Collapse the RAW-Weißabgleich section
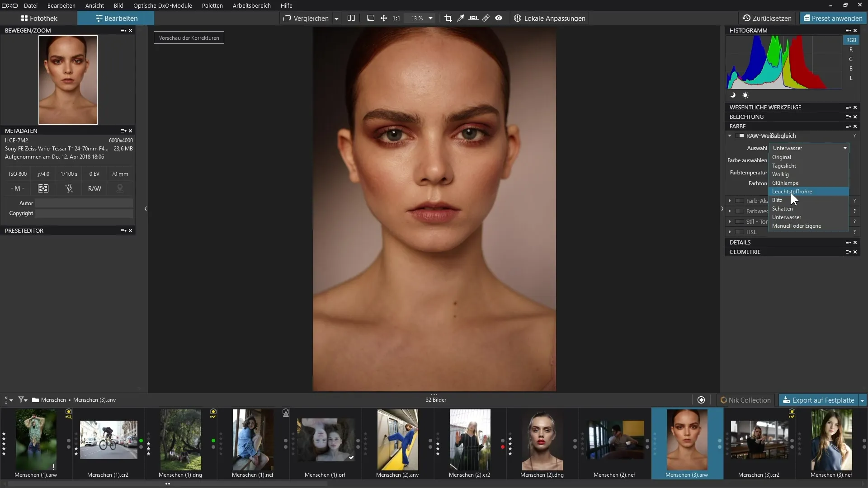Viewport: 868px width, 488px height. pos(730,136)
